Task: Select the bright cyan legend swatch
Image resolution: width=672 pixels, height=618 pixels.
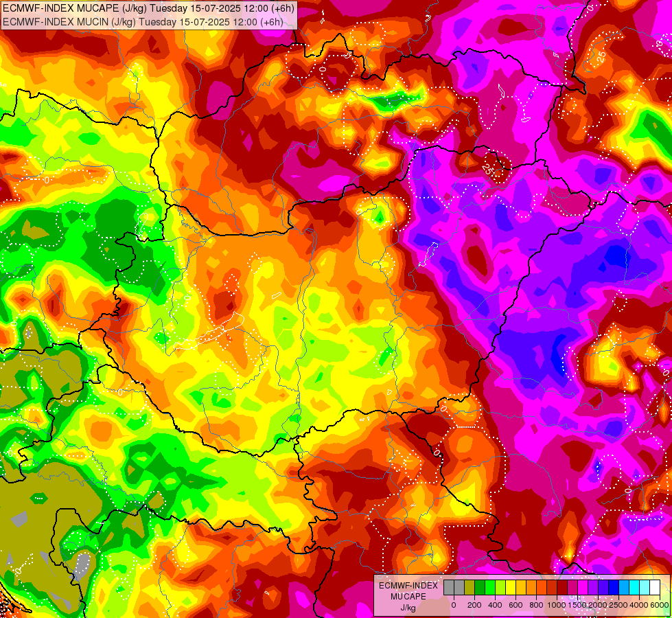Action: [635, 588]
